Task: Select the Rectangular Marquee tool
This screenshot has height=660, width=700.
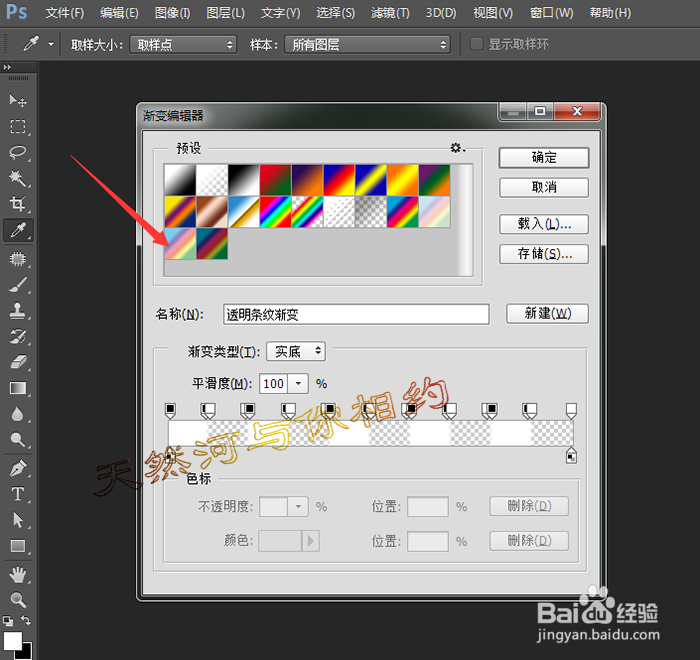Action: point(18,127)
